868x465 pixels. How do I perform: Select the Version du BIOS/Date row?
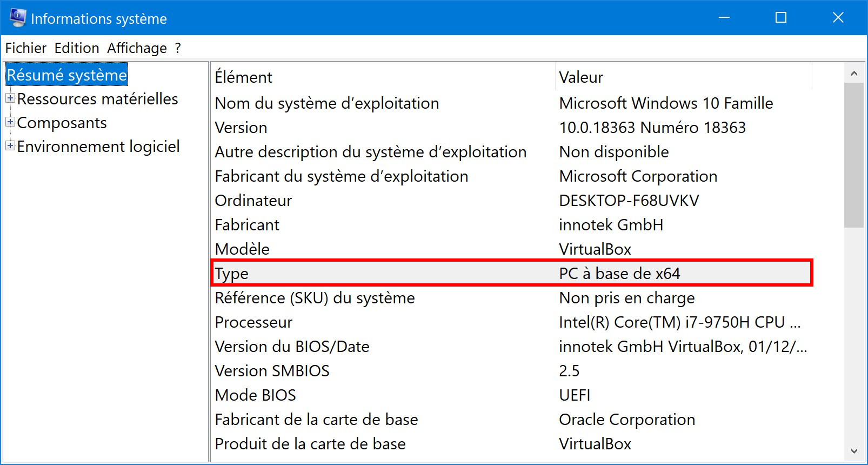click(512, 347)
